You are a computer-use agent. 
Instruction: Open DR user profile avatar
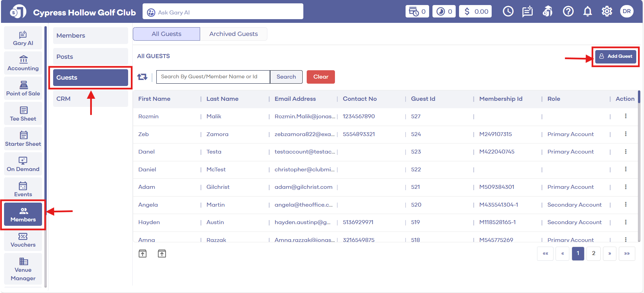(627, 11)
